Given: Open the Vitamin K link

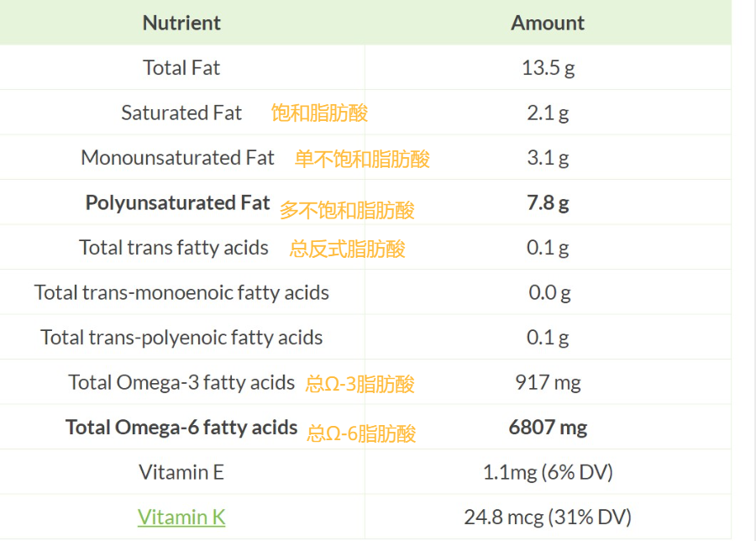Looking at the screenshot, I should click(x=181, y=517).
